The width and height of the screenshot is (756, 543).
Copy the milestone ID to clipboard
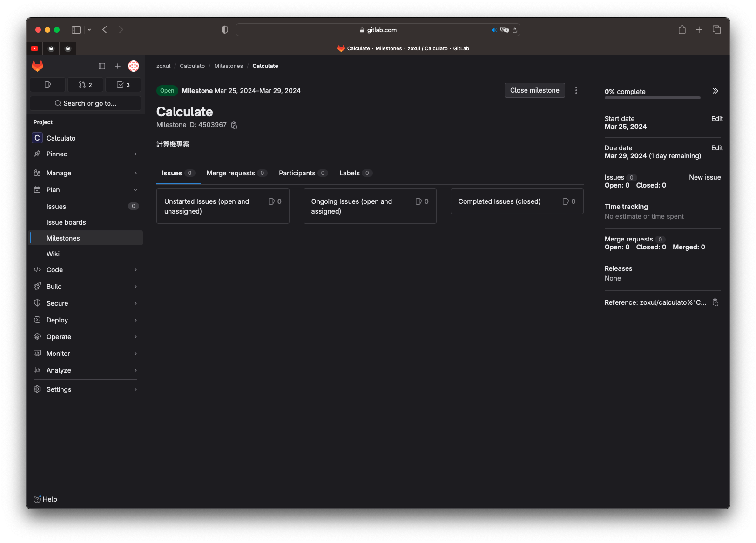tap(234, 125)
